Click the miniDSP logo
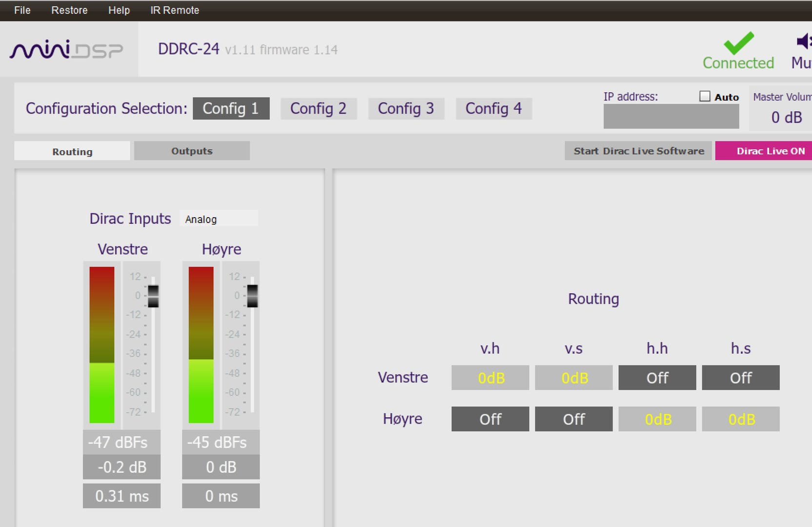 pyautogui.click(x=66, y=49)
